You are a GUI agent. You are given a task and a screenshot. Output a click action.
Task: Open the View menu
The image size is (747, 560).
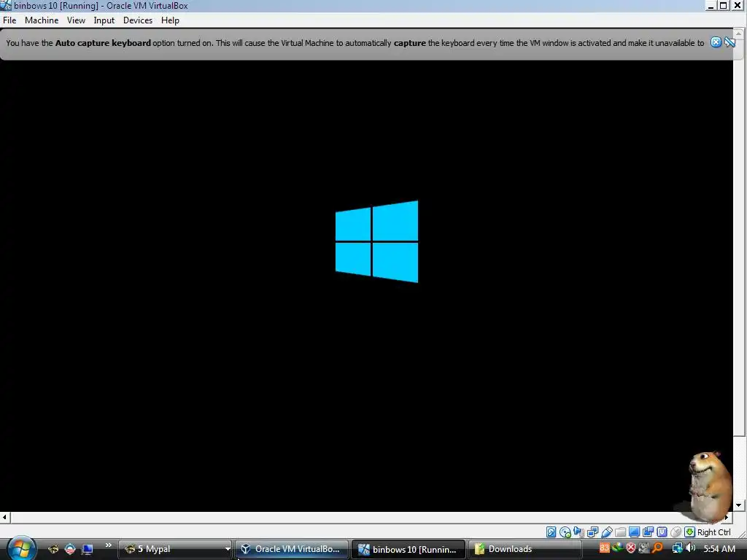click(x=76, y=20)
